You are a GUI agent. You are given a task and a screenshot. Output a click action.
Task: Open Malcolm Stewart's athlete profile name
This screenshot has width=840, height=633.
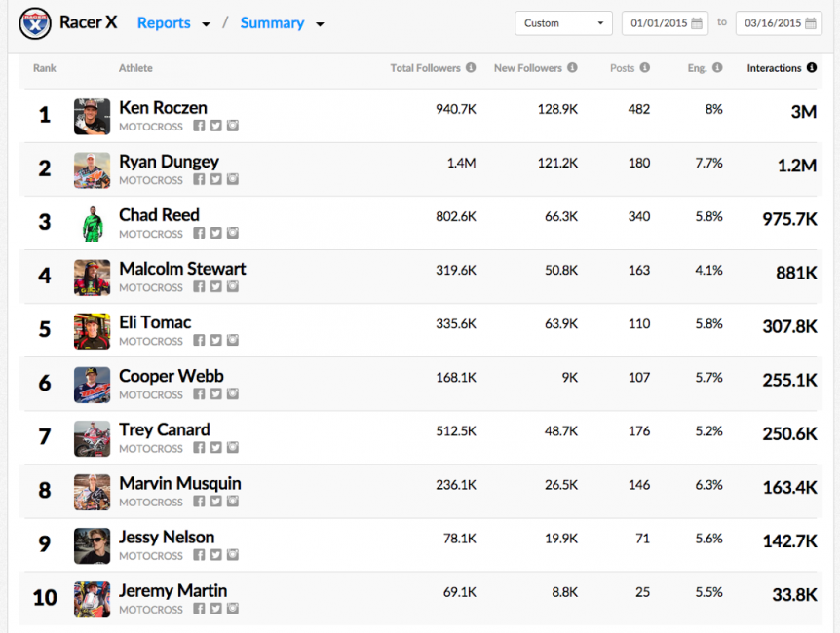click(x=182, y=268)
